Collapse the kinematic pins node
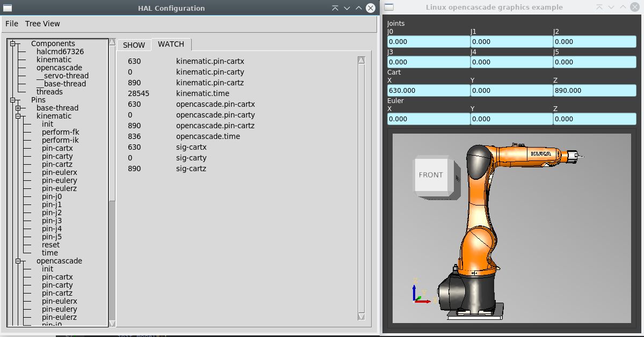The width and height of the screenshot is (644, 337). coord(18,116)
